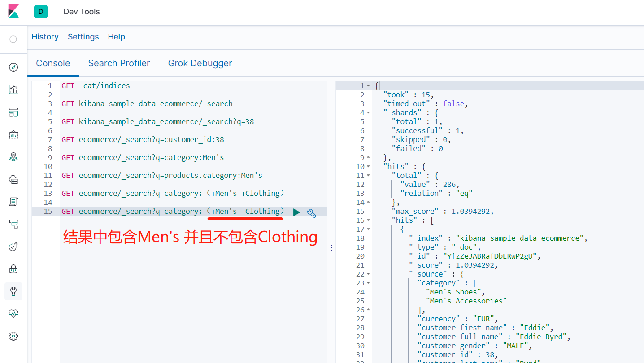Open Canvas from the sidebar
The height and width of the screenshot is (363, 644).
tap(13, 134)
